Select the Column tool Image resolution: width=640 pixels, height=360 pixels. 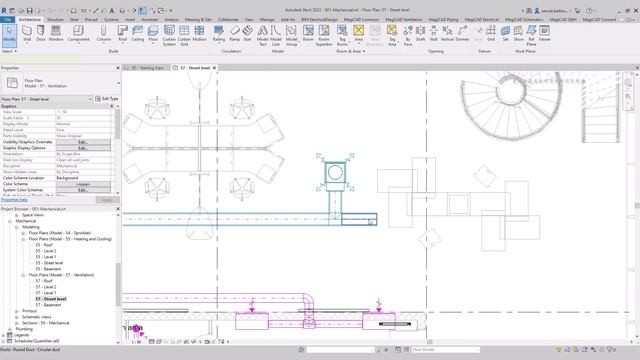pyautogui.click(x=104, y=33)
